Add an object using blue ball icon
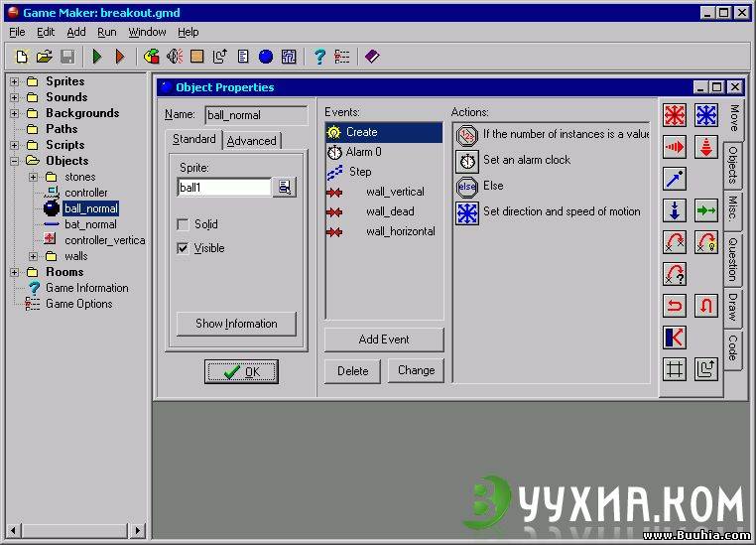Viewport: 756px width, 545px height. click(266, 57)
